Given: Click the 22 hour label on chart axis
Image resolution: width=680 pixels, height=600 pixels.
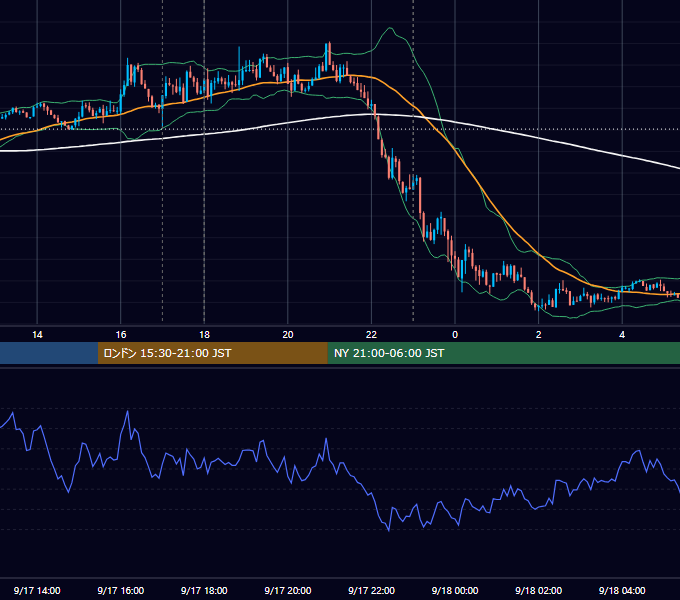Looking at the screenshot, I should click(x=372, y=335).
